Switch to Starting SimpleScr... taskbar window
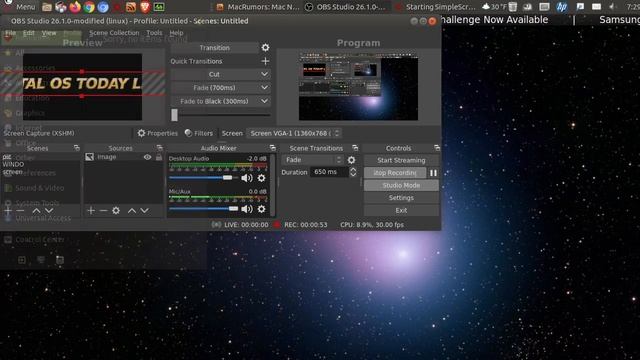This screenshot has width=640, height=360. (436, 7)
